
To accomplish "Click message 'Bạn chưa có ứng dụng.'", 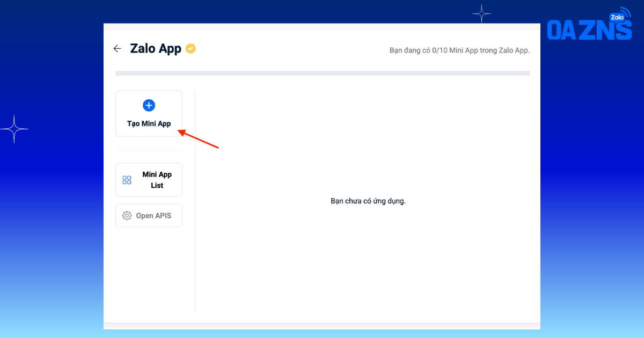I will pos(368,201).
